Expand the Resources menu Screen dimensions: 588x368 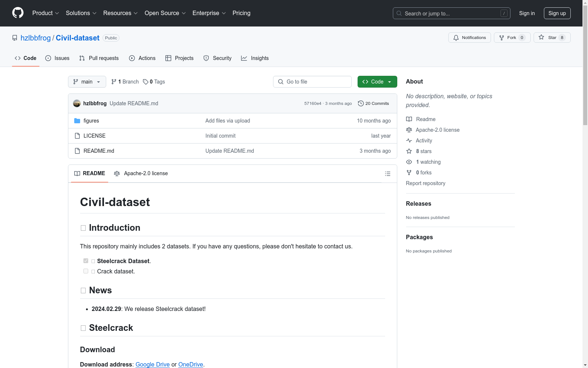(120, 13)
